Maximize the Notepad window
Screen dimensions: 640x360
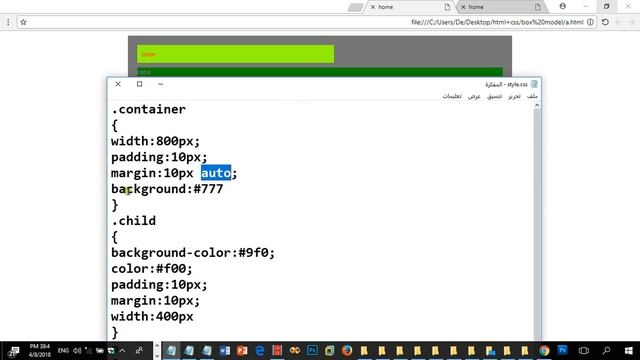139,84
